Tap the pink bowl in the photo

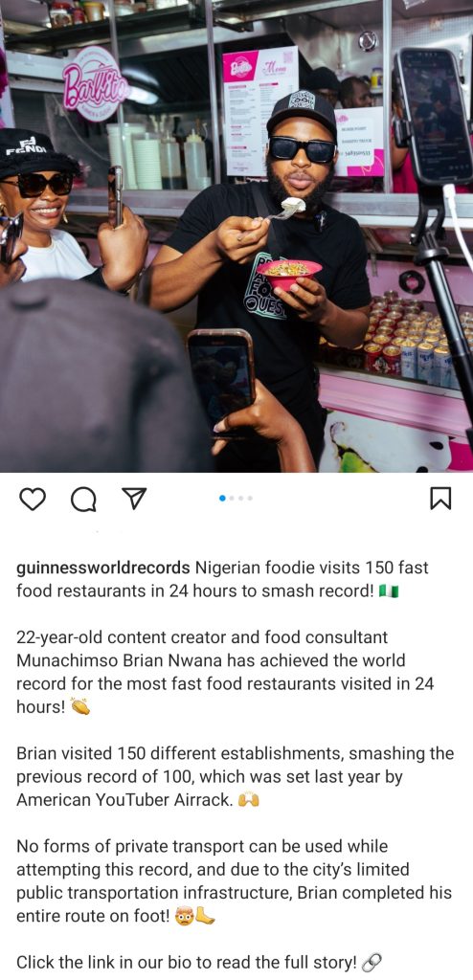pyautogui.click(x=289, y=274)
